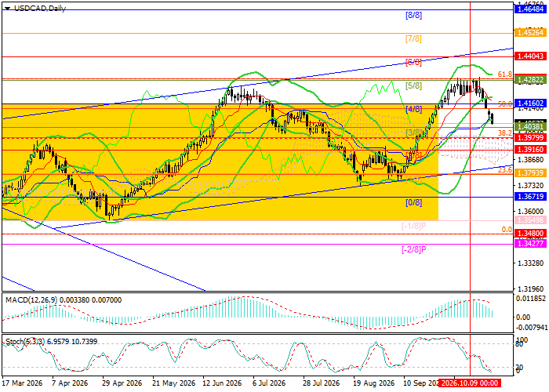The width and height of the screenshot is (549, 392).
Task: Click the 12 Jun 2026 date label
Action: (x=223, y=383)
